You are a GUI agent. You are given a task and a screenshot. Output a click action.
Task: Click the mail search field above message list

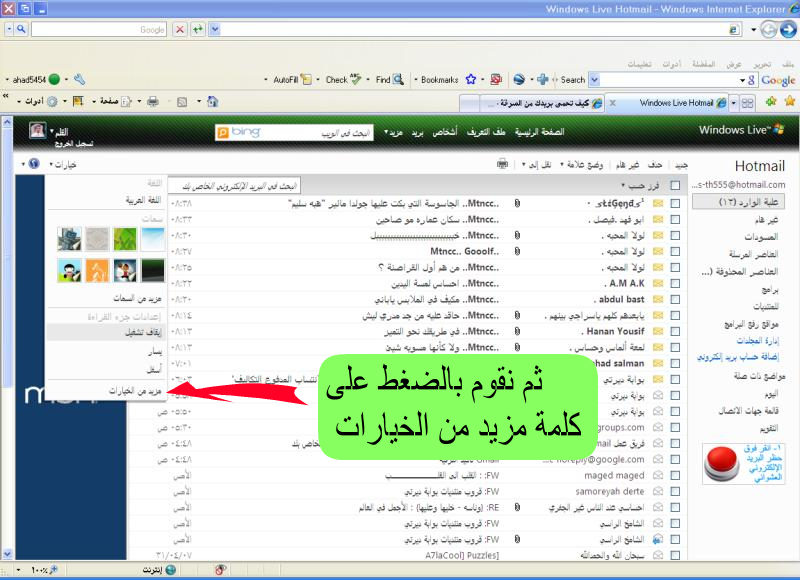click(235, 186)
